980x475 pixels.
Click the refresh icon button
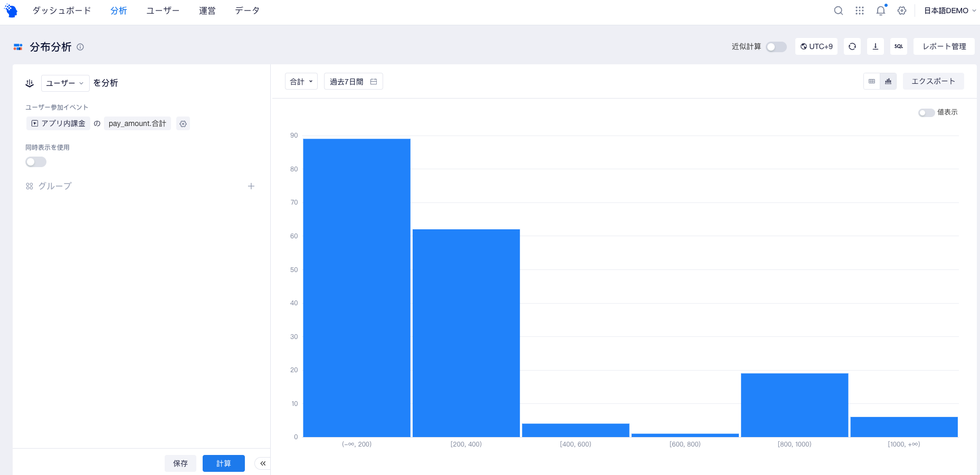pos(852,46)
